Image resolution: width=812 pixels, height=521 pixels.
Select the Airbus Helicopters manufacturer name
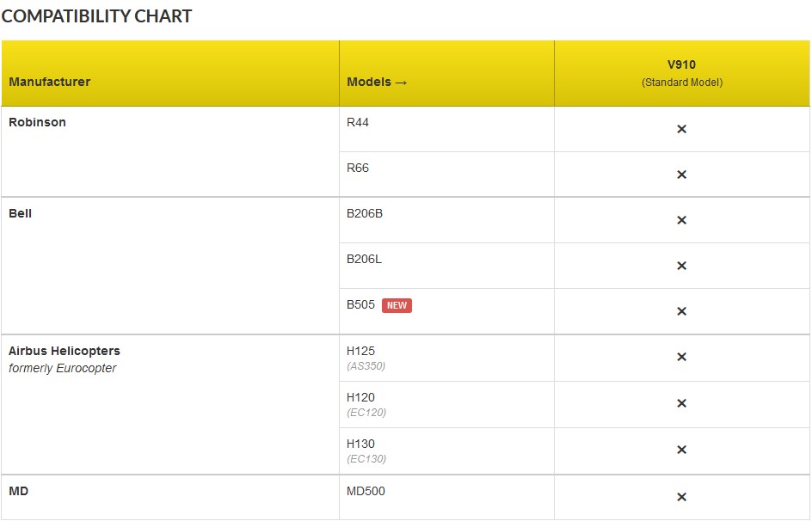pos(65,351)
